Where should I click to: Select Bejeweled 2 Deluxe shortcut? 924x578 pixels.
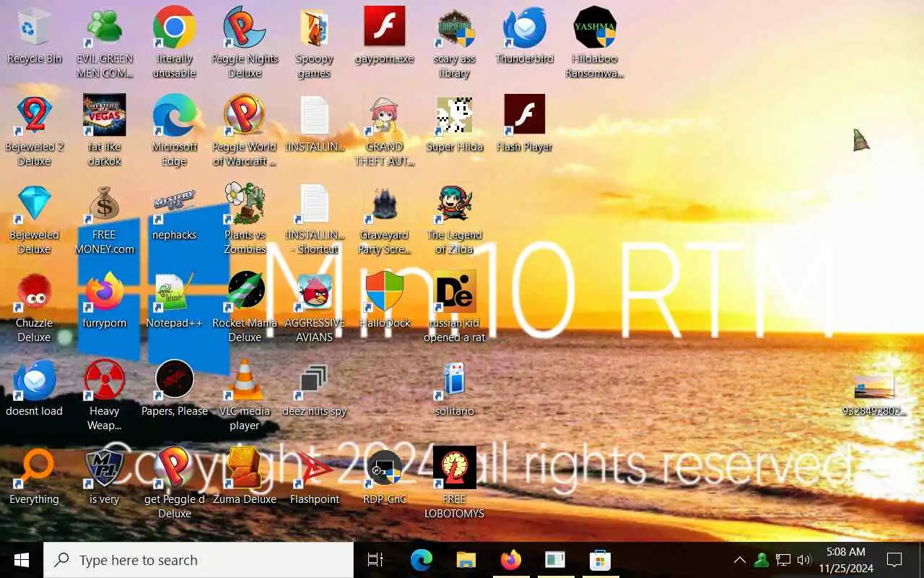[34, 116]
